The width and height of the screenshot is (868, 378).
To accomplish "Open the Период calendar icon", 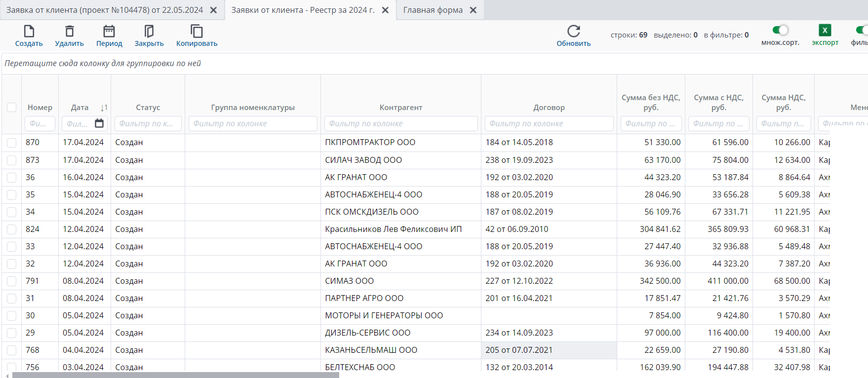I will click(109, 32).
